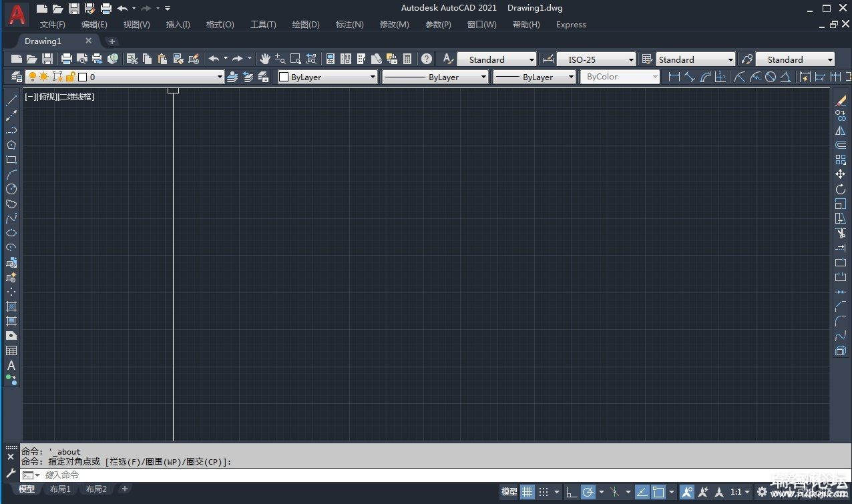The image size is (852, 504).
Task: Open the Standard multileader style dropdown
Action: [830, 59]
